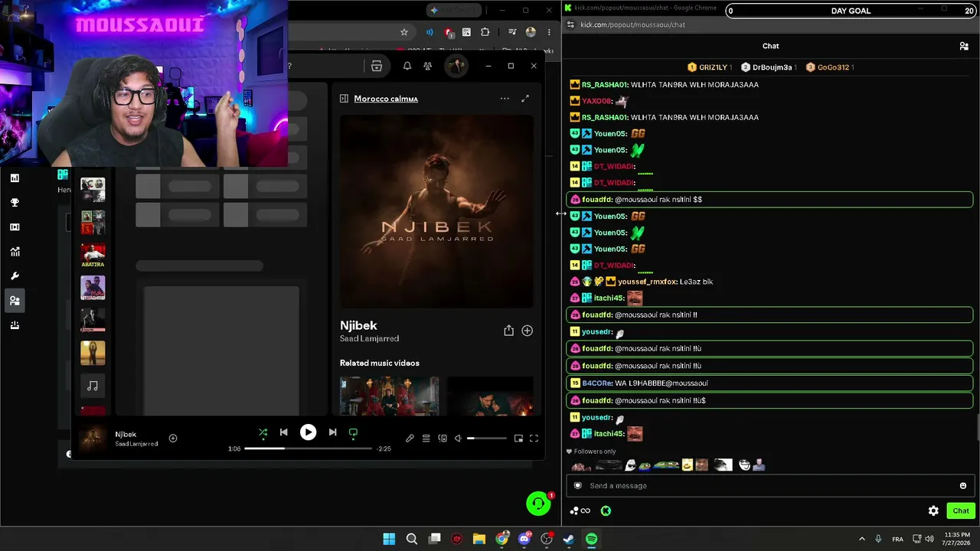Mute the Spotify volume speaker icon
This screenshot has width=980, height=551.
tap(458, 439)
